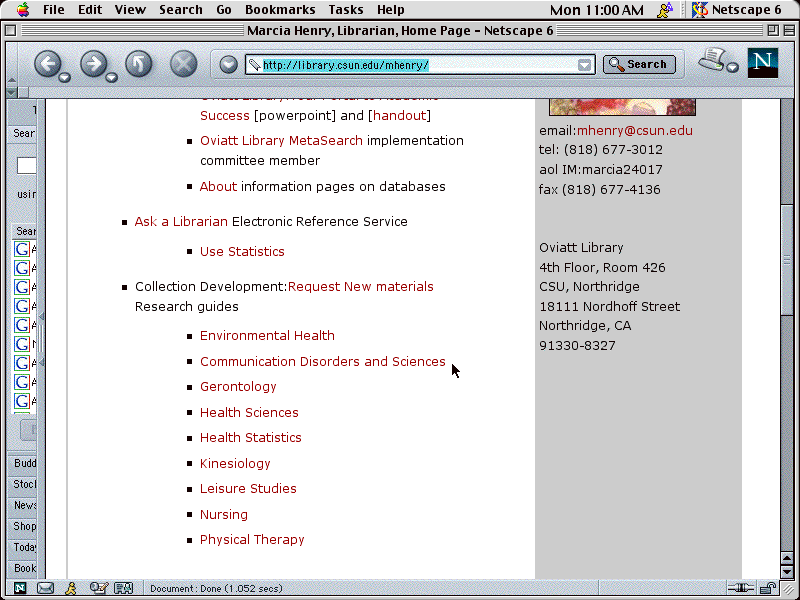Open the Physical Therapy research guide
Image resolution: width=800 pixels, height=600 pixels.
(x=252, y=540)
